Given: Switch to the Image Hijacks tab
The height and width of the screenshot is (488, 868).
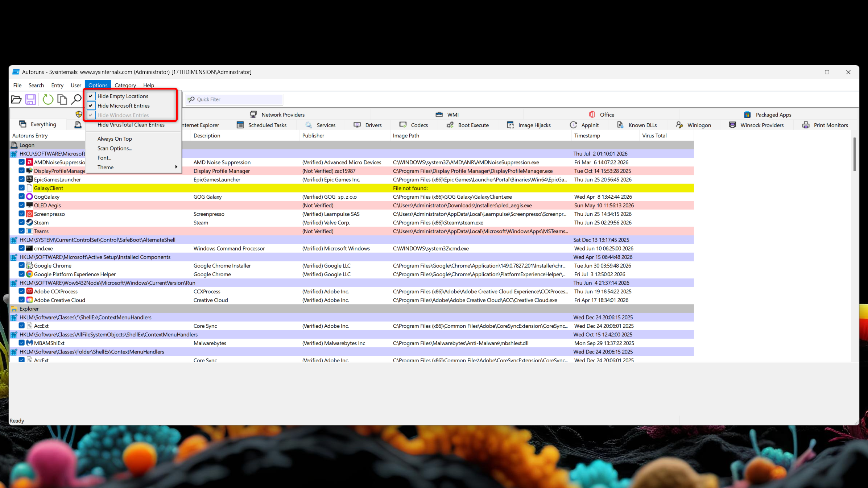Looking at the screenshot, I should pyautogui.click(x=529, y=125).
